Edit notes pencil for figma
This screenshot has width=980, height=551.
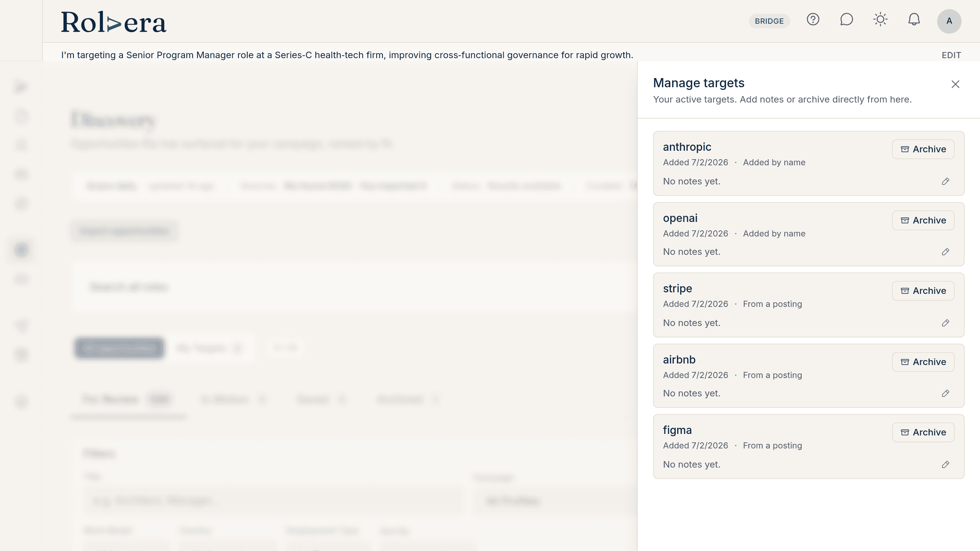click(945, 465)
